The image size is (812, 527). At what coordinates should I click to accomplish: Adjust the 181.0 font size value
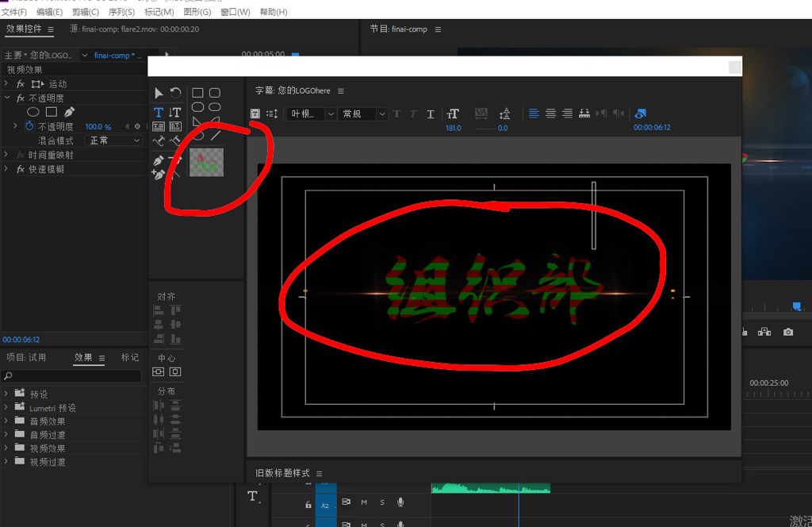[452, 127]
